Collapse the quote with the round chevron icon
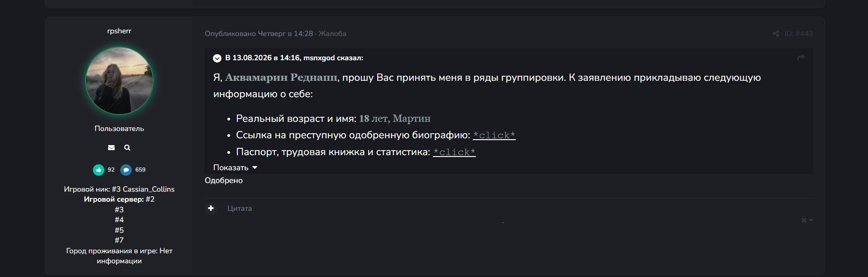Image resolution: width=868 pixels, height=277 pixels. 217,58
